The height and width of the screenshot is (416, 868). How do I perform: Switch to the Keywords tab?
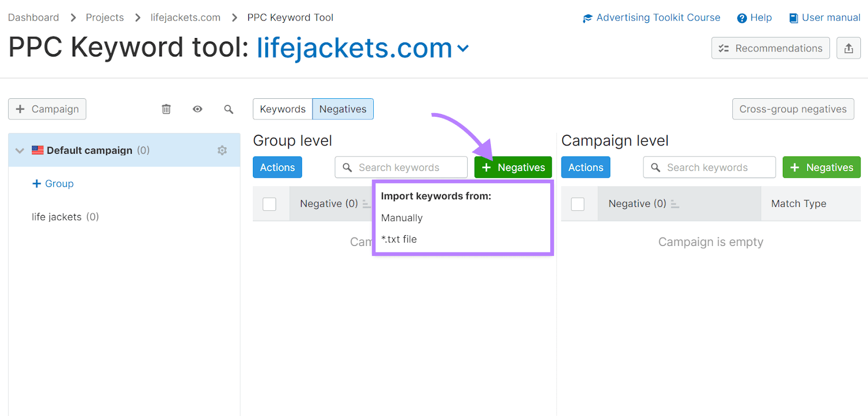click(x=283, y=109)
